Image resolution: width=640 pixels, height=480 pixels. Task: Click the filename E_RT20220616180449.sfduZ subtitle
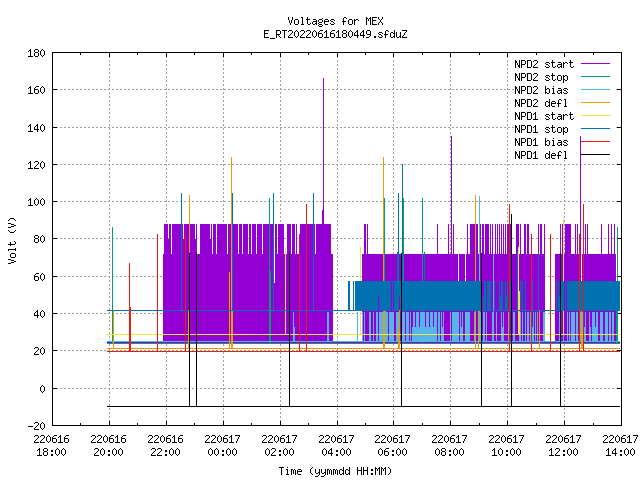click(x=335, y=34)
